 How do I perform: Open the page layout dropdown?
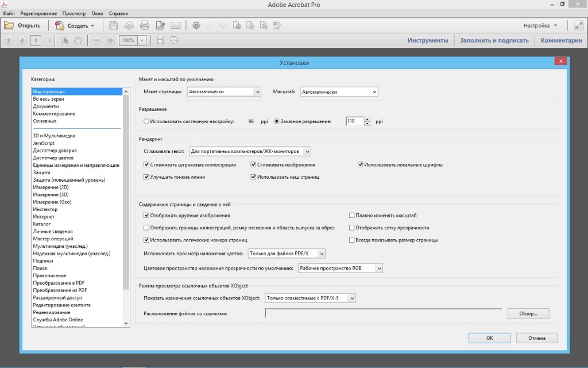pyautogui.click(x=224, y=91)
